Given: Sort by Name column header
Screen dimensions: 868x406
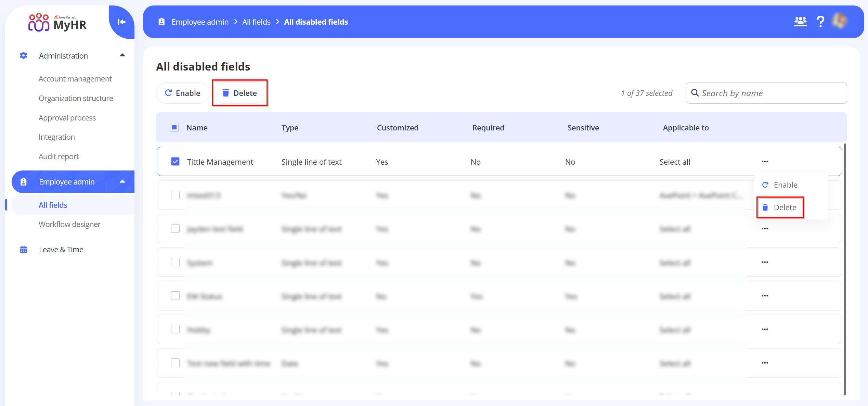Looking at the screenshot, I should click(x=197, y=128).
